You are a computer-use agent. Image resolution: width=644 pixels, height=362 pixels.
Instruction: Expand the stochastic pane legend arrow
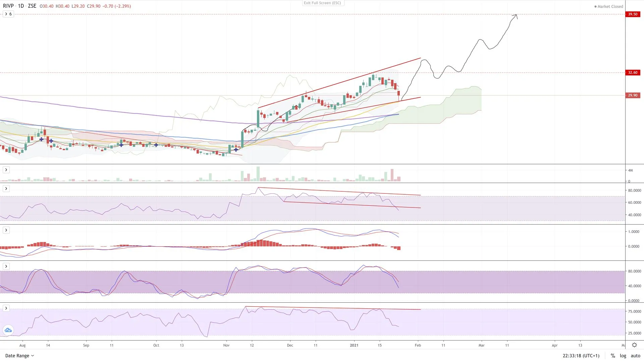pos(6,266)
